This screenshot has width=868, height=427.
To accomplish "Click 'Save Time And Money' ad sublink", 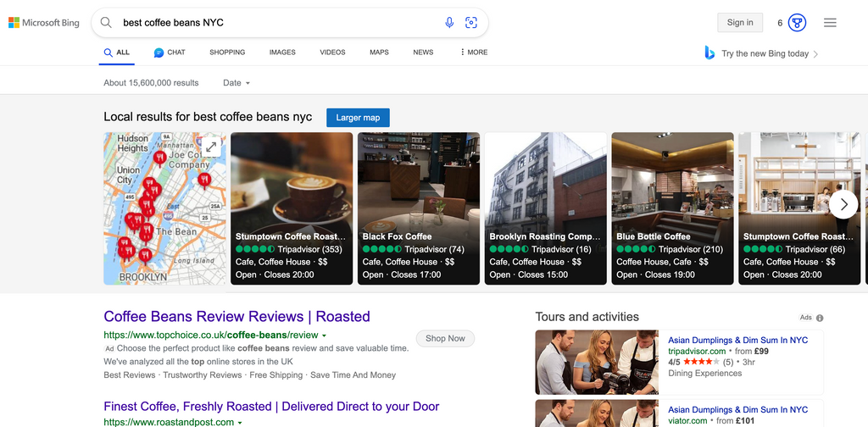I will coord(353,375).
